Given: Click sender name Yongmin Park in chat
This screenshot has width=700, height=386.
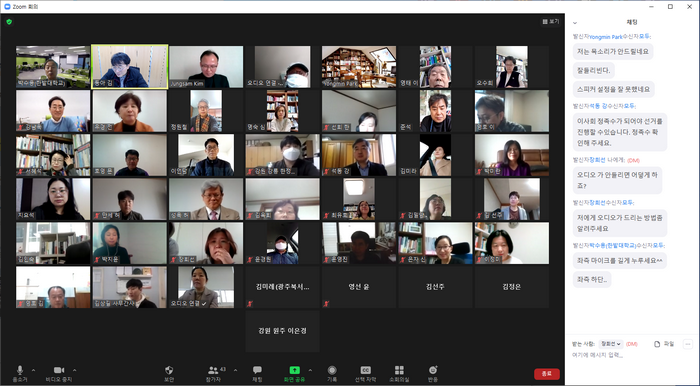Looking at the screenshot, I should click(x=605, y=37).
